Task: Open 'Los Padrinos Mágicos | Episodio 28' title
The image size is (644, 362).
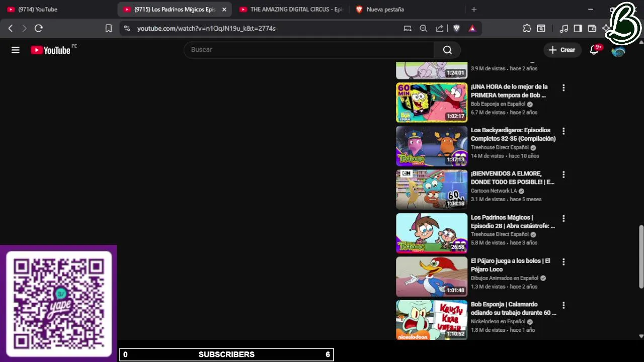Action: coord(513,222)
